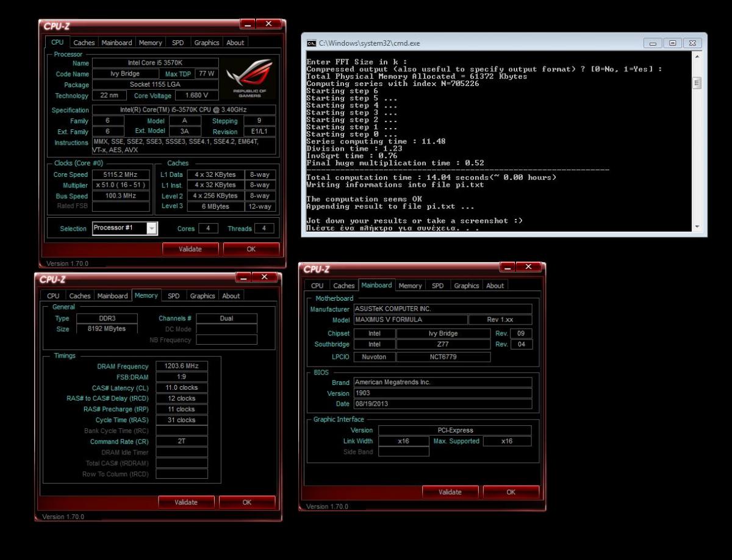Select SPD tab in Memory window

174,296
